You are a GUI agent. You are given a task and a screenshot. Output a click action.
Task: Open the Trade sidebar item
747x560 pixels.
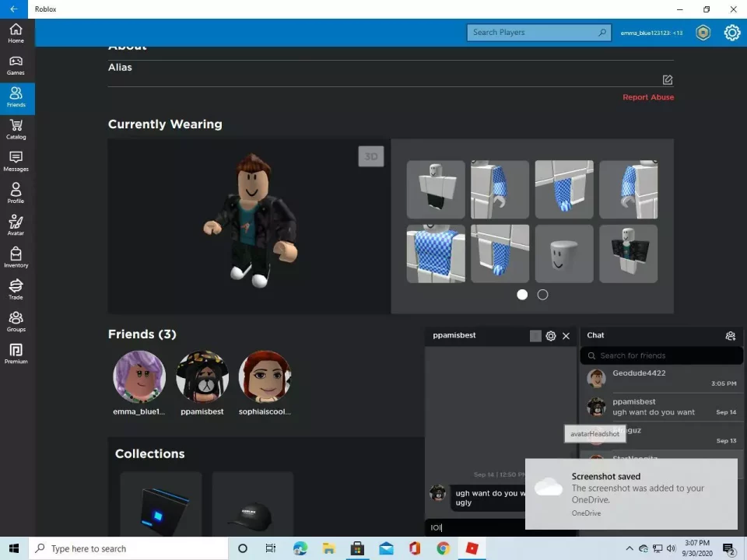16,290
